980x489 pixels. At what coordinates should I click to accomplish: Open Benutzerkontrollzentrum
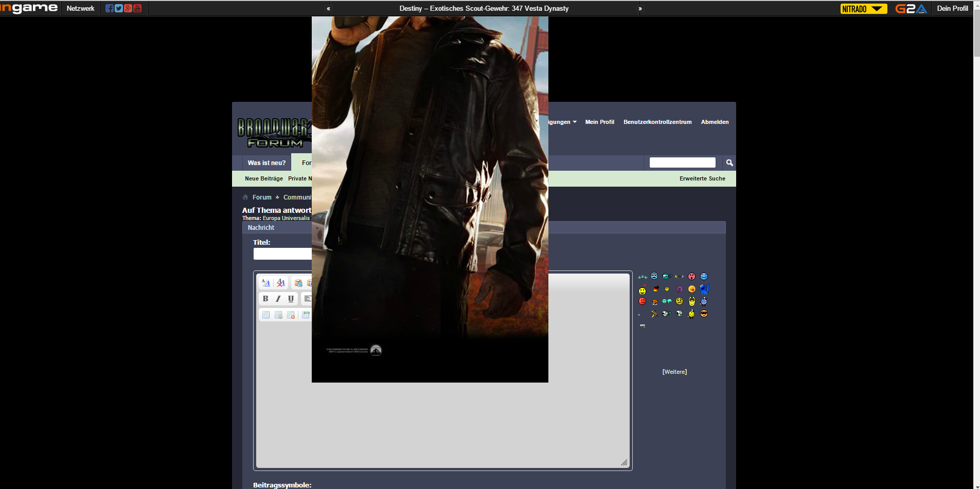[657, 122]
